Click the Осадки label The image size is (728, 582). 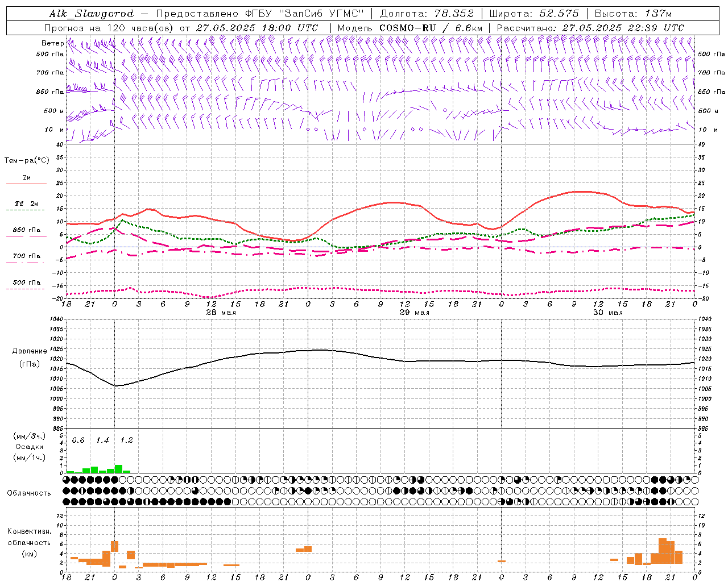pos(30,447)
